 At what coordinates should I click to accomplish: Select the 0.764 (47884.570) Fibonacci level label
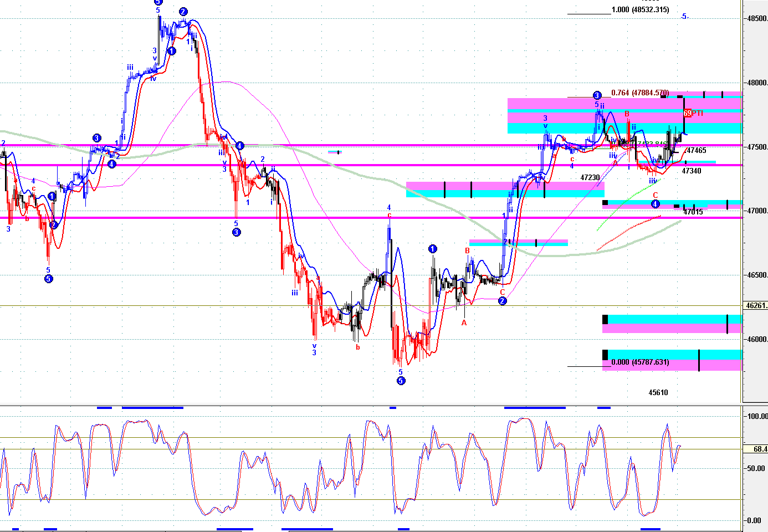click(640, 93)
